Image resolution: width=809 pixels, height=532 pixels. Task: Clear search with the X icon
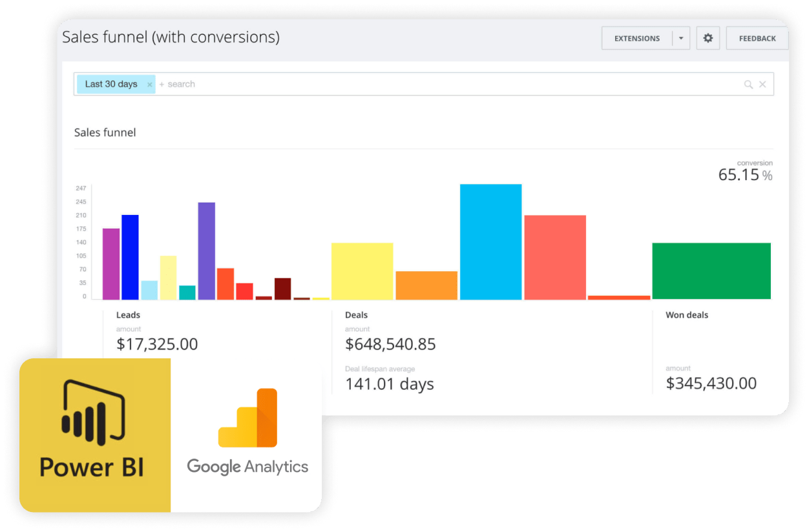[762, 85]
